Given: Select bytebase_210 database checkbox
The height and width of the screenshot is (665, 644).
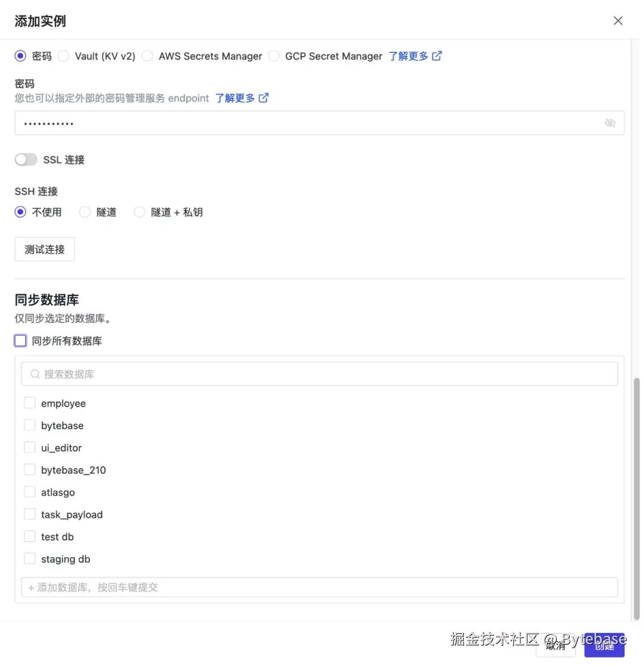Looking at the screenshot, I should tap(29, 470).
